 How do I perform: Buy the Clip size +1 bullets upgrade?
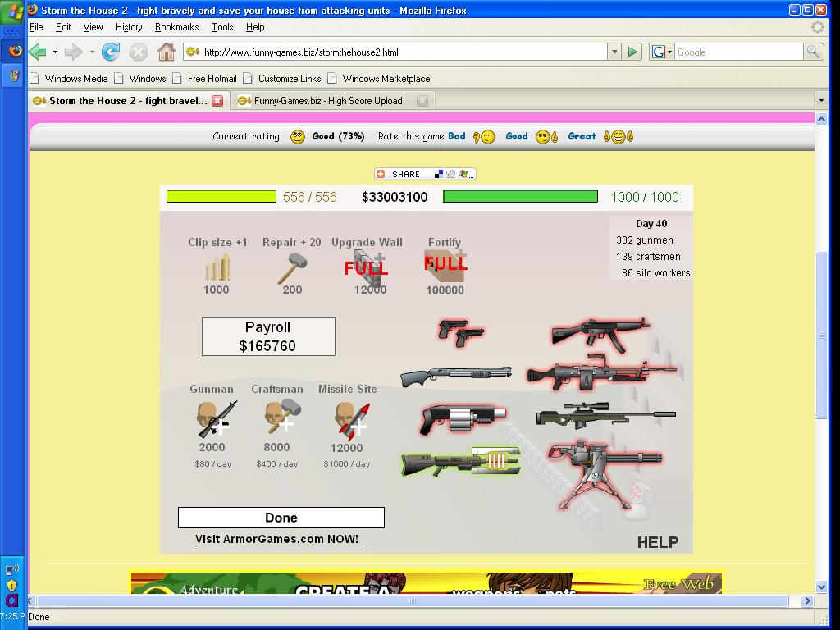[217, 267]
